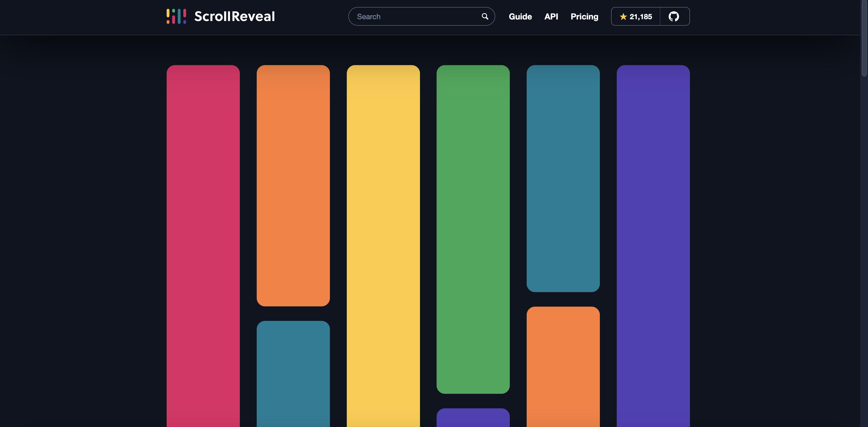Click the lower teal block under orange
Viewport: 868px width, 427px height.
pos(293,374)
